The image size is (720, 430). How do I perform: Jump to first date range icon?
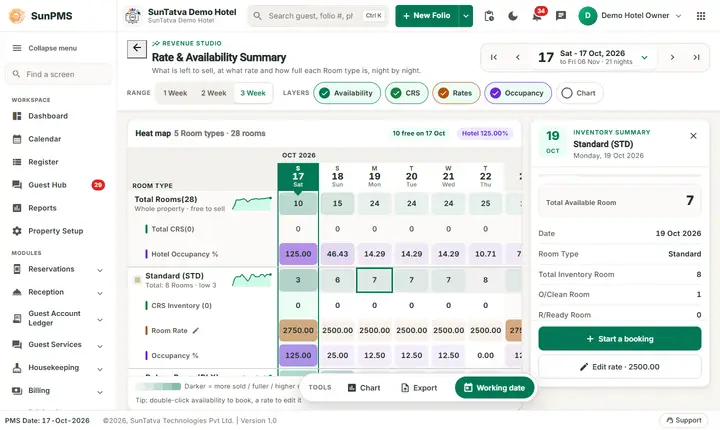(494, 57)
